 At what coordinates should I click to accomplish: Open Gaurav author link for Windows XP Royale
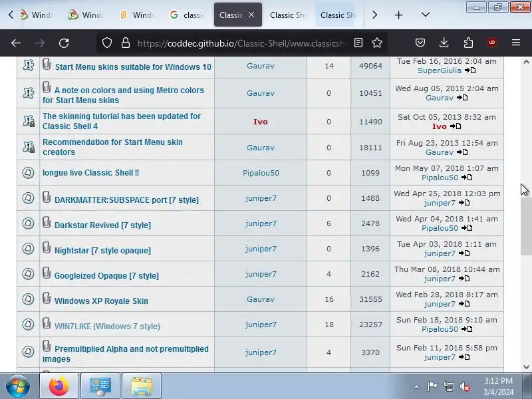click(x=261, y=299)
